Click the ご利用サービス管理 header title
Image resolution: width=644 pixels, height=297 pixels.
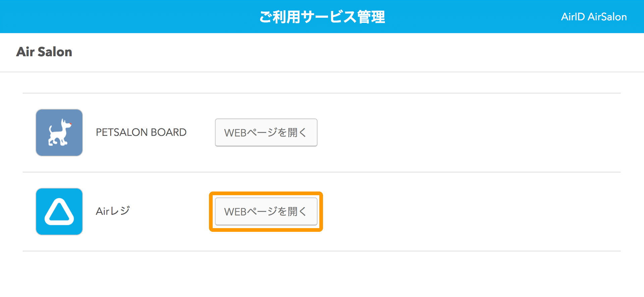[322, 16]
